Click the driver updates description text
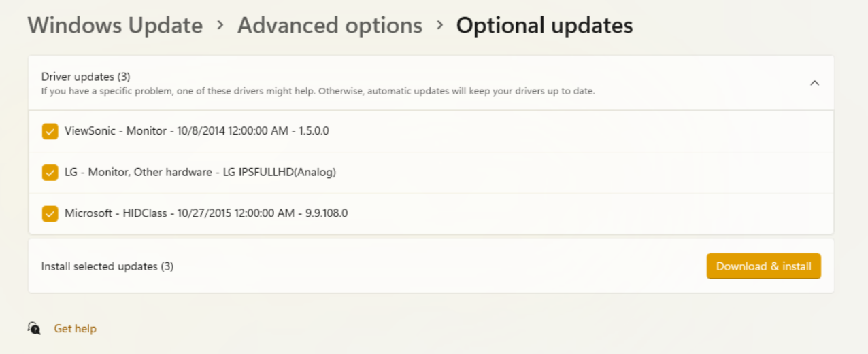This screenshot has width=868, height=354. (x=318, y=91)
